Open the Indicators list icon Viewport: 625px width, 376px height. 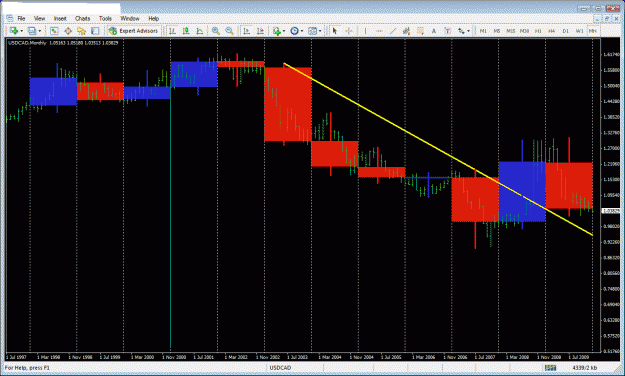[x=277, y=31]
